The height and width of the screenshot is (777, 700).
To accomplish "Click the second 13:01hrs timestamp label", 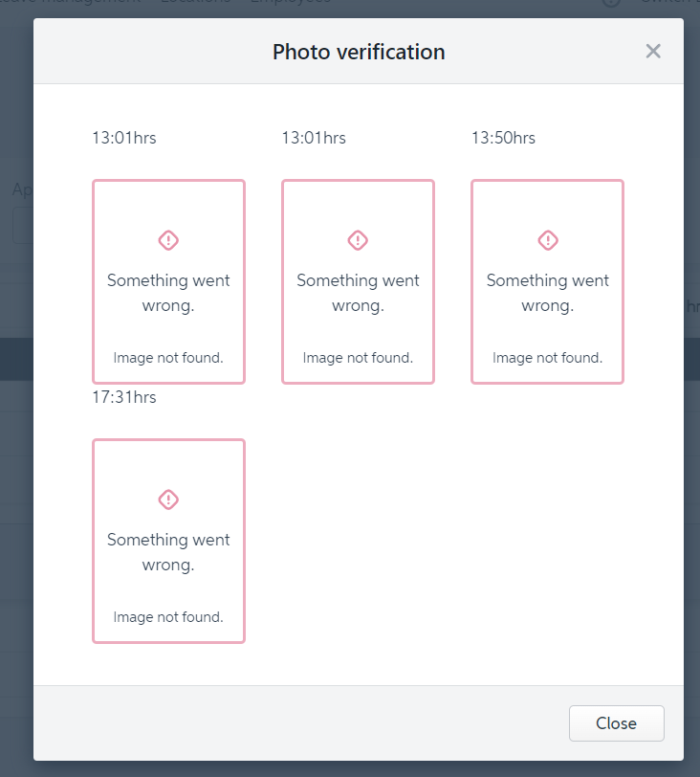I will [314, 138].
